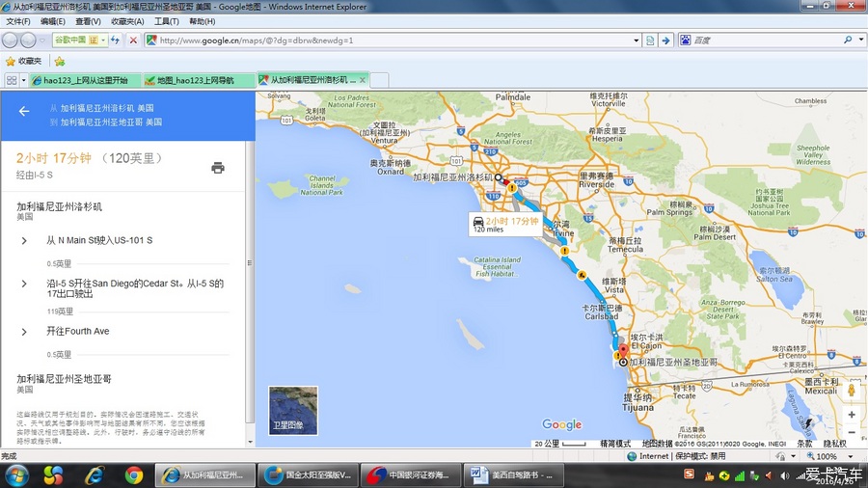Click the Sogou S input method tray icon
Viewport: 868px width, 488px height.
[690, 474]
